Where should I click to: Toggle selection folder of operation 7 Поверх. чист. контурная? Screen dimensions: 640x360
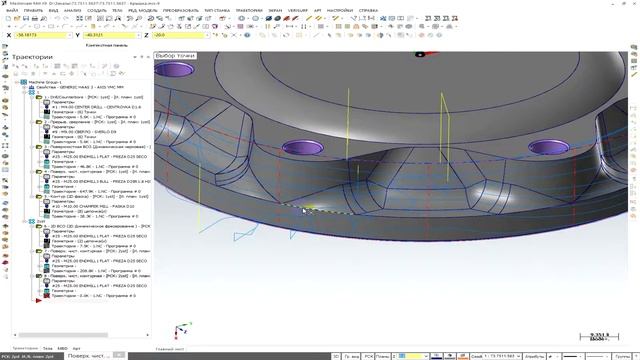coord(39,251)
